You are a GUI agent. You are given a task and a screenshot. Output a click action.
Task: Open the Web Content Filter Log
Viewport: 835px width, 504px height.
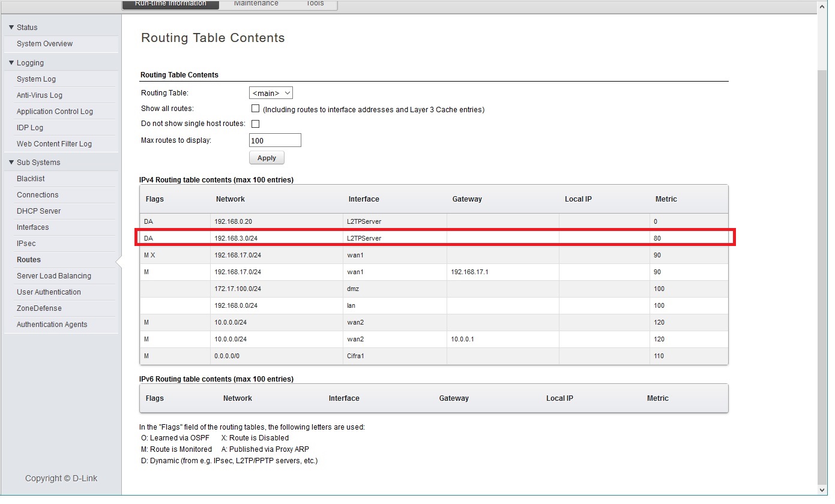coord(54,144)
